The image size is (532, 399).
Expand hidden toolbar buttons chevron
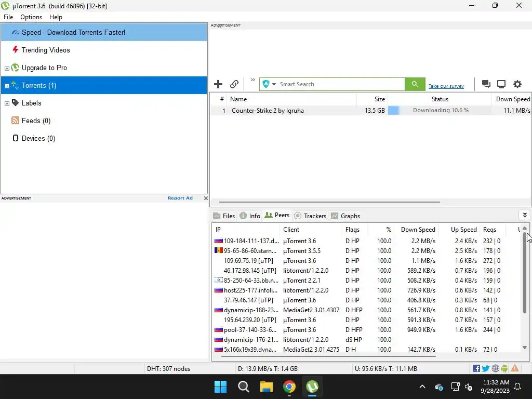[x=253, y=80]
